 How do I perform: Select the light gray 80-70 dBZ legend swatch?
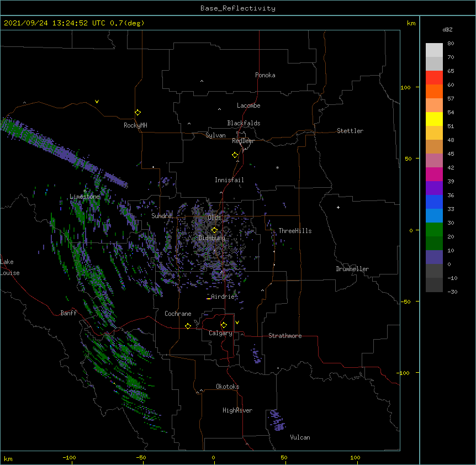pyautogui.click(x=434, y=50)
